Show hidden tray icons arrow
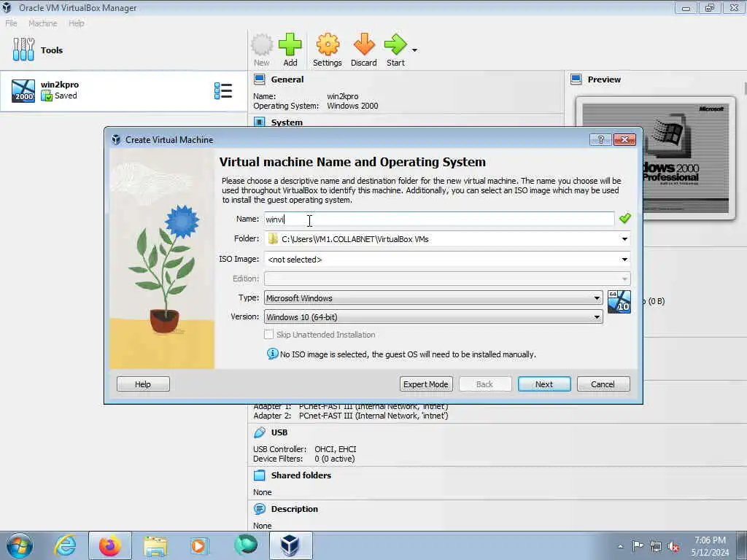 pos(620,547)
